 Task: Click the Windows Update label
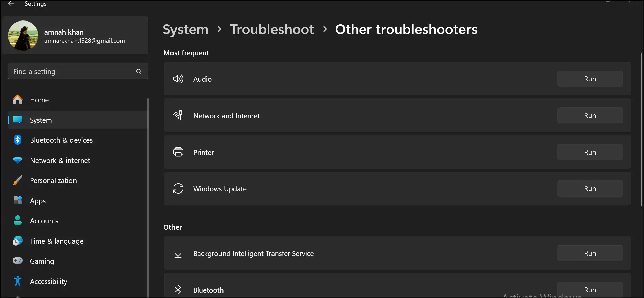tap(220, 189)
